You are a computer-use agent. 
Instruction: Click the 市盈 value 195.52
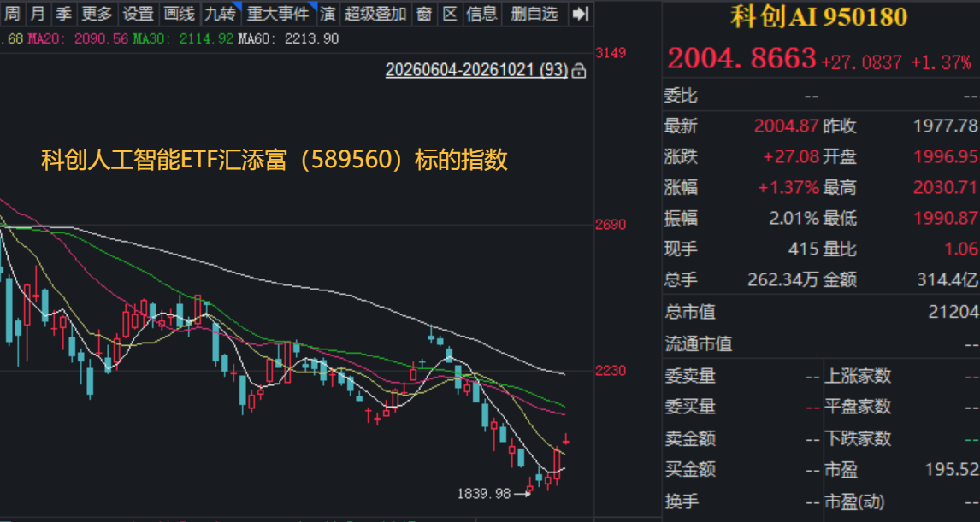pos(951,470)
